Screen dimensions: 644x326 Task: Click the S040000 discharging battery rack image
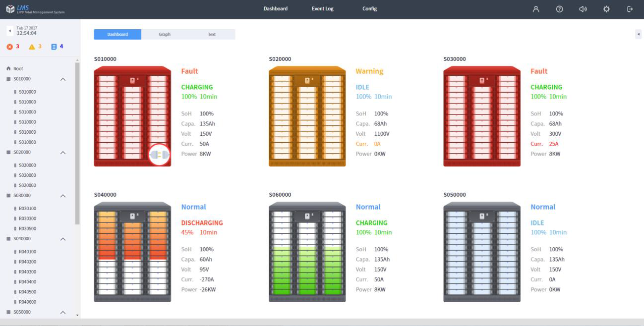pos(132,252)
